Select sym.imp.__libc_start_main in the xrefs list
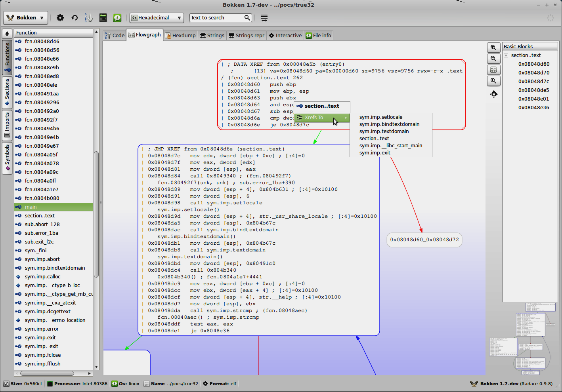The height and width of the screenshot is (392, 562). tap(390, 146)
